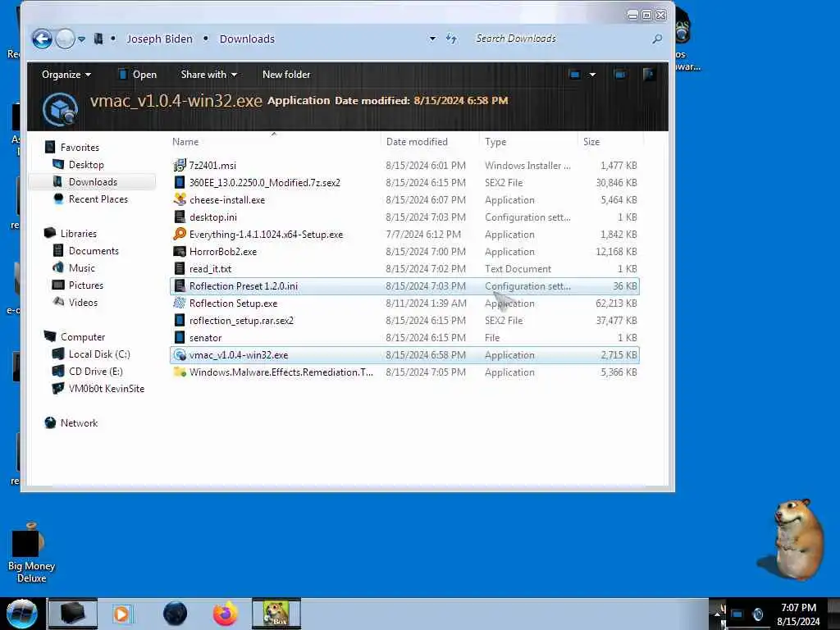Screen dimensions: 840x630
Task: Select Libraries in the navigation pane
Action: tap(78, 234)
